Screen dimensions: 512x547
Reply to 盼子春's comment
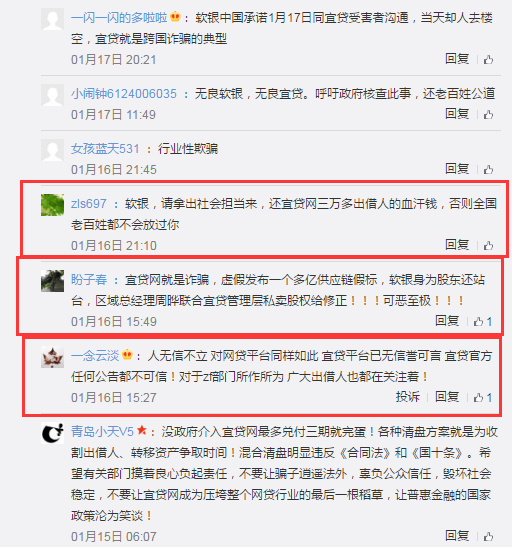pyautogui.click(x=447, y=321)
